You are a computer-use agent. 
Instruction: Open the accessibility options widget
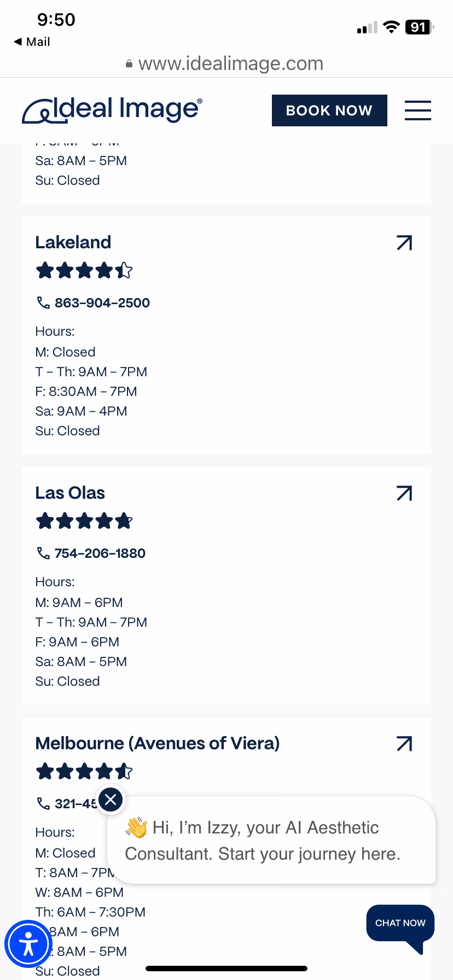(x=28, y=944)
